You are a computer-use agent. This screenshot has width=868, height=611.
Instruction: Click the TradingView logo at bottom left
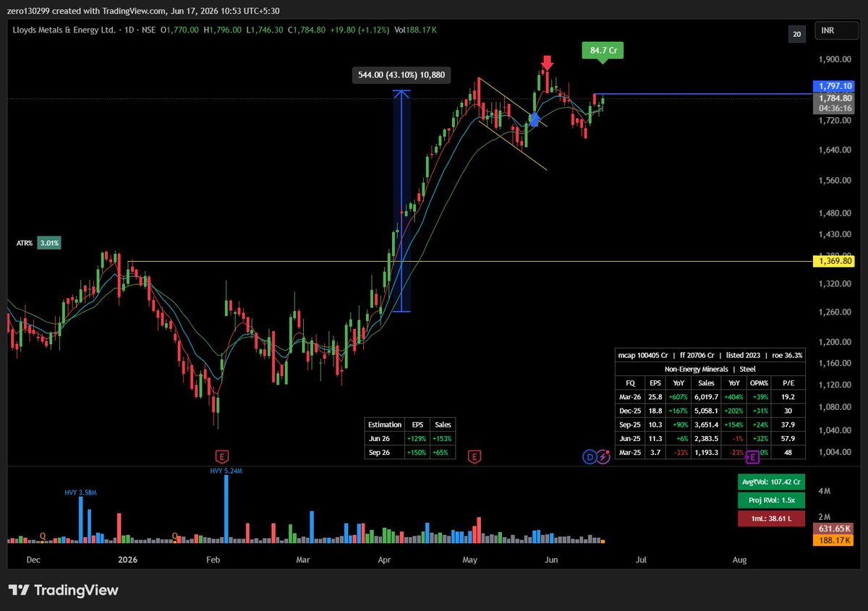click(63, 590)
